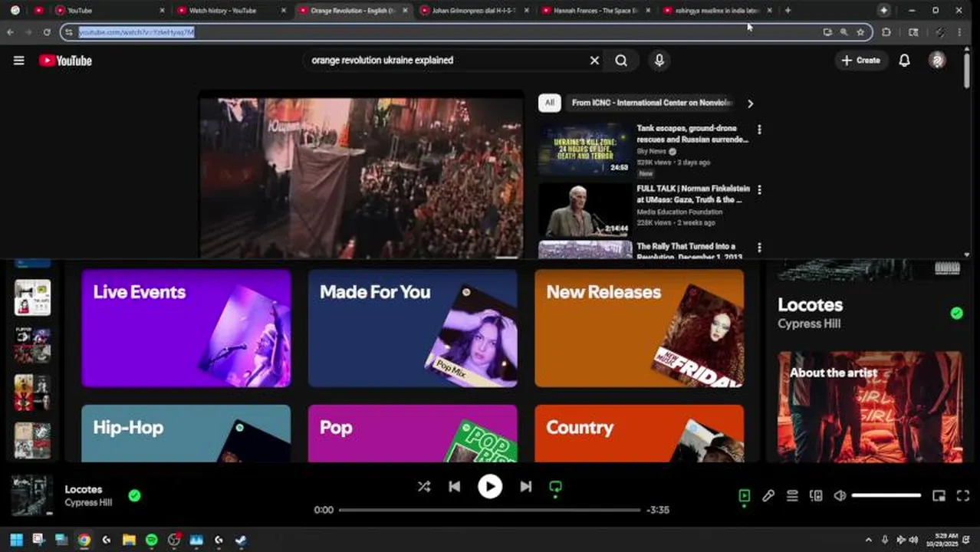Seek on Spotify track progress bar

tap(489, 510)
